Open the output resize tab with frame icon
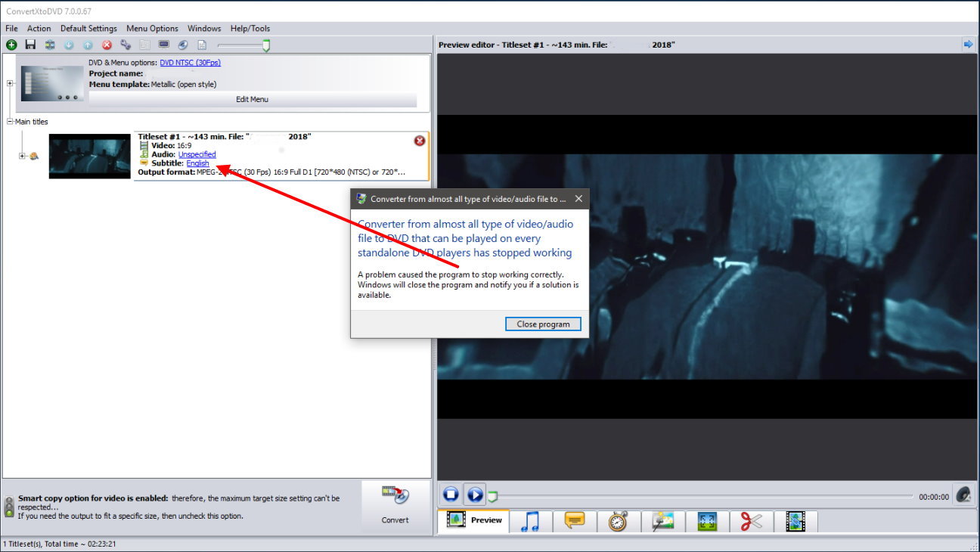This screenshot has width=980, height=552. click(x=707, y=521)
